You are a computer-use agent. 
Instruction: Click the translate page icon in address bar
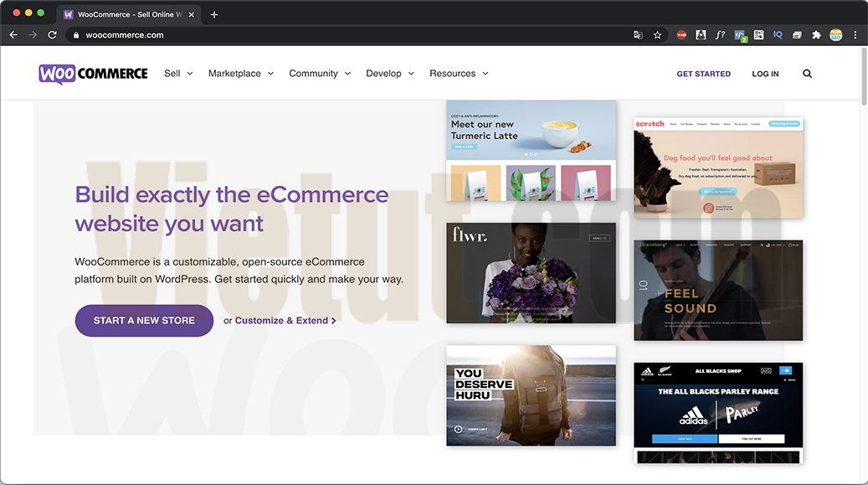click(x=638, y=35)
